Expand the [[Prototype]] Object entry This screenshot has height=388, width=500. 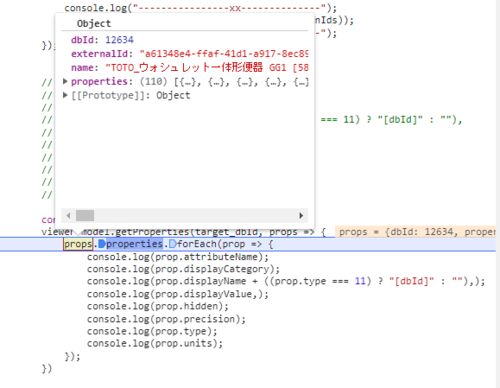pos(65,95)
